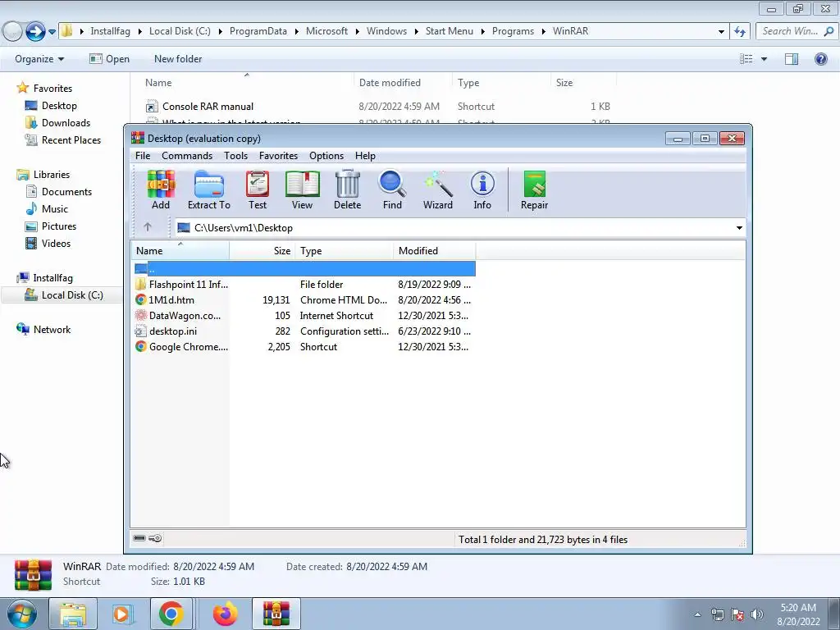
Task: Click the View book icon
Action: coord(302,189)
